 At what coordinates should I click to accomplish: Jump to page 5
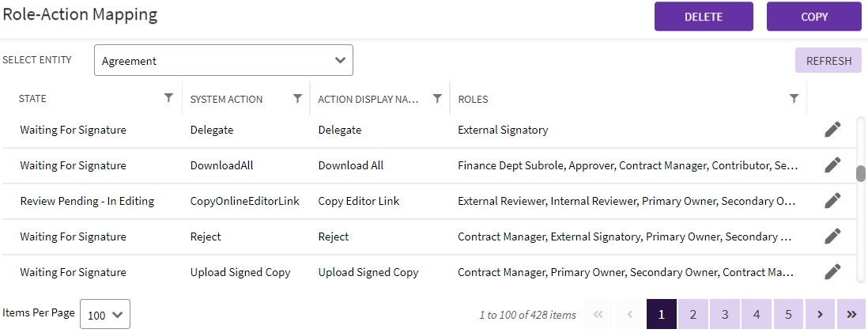click(x=788, y=314)
